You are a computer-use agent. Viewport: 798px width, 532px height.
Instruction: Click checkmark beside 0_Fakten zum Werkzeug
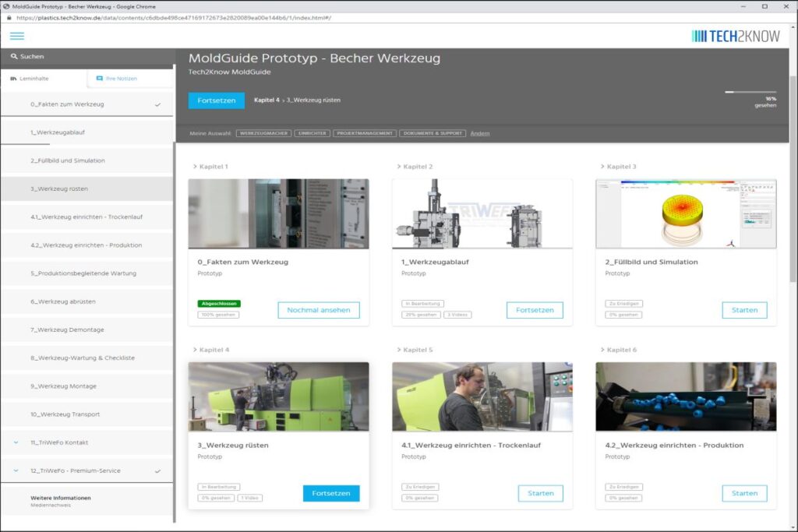157,105
